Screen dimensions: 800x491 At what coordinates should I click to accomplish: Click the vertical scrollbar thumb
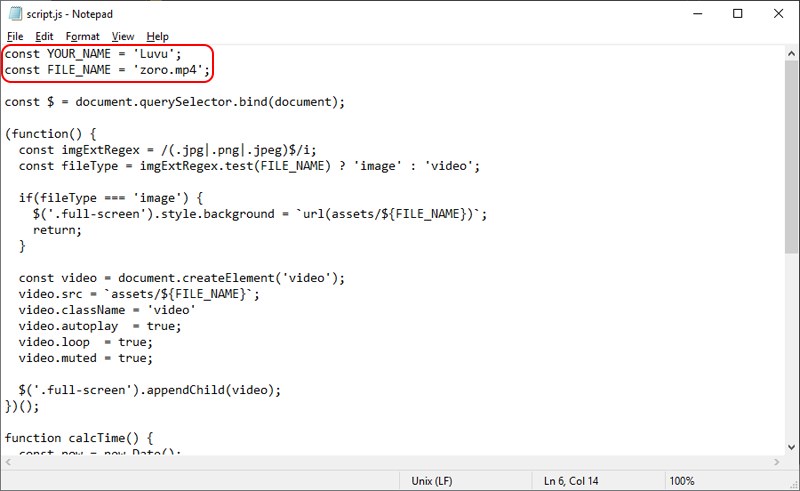pos(791,157)
